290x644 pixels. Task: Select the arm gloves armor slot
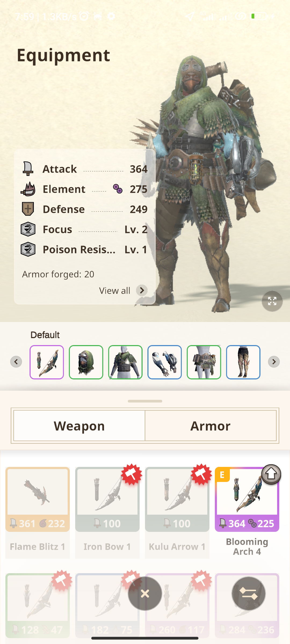[165, 362]
